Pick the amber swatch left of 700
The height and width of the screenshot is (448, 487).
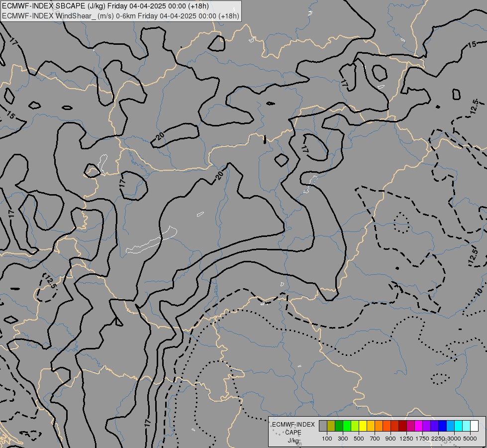(371, 426)
